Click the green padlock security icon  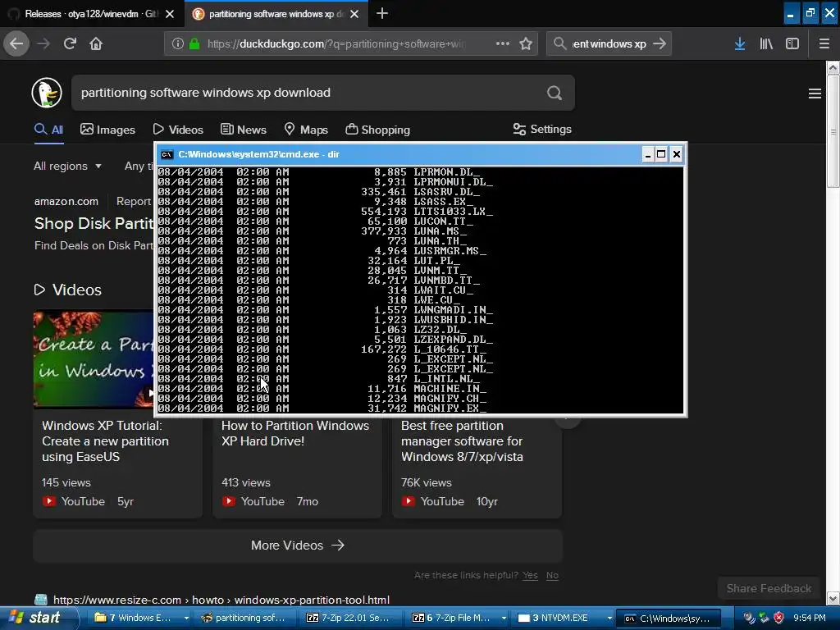[x=194, y=43]
